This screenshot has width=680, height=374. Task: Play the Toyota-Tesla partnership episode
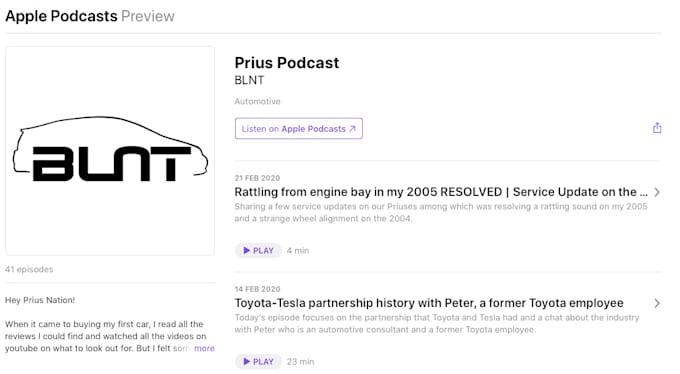pos(258,361)
